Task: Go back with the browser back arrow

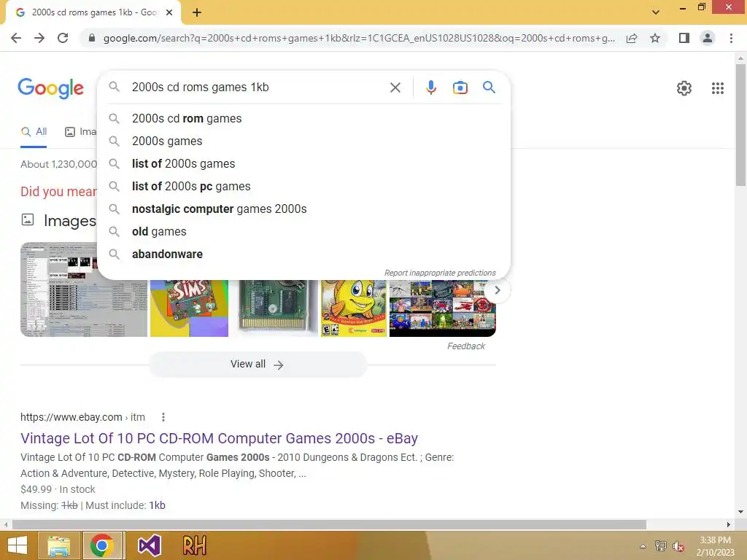Action: 16,38
